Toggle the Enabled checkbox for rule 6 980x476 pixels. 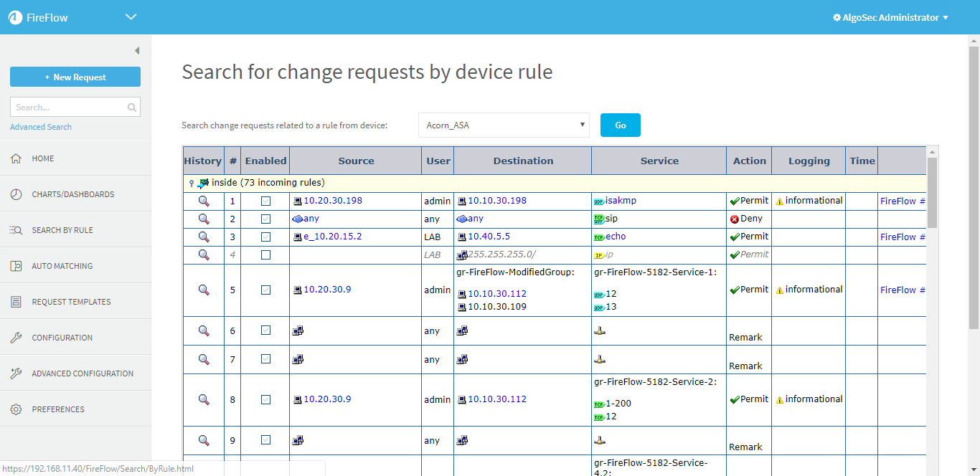point(265,330)
